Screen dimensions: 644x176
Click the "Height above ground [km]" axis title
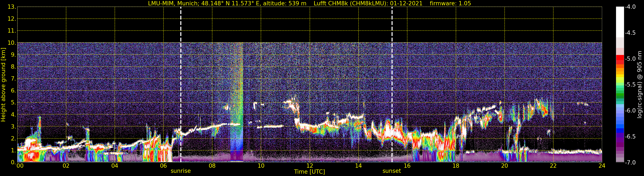pos(3,85)
